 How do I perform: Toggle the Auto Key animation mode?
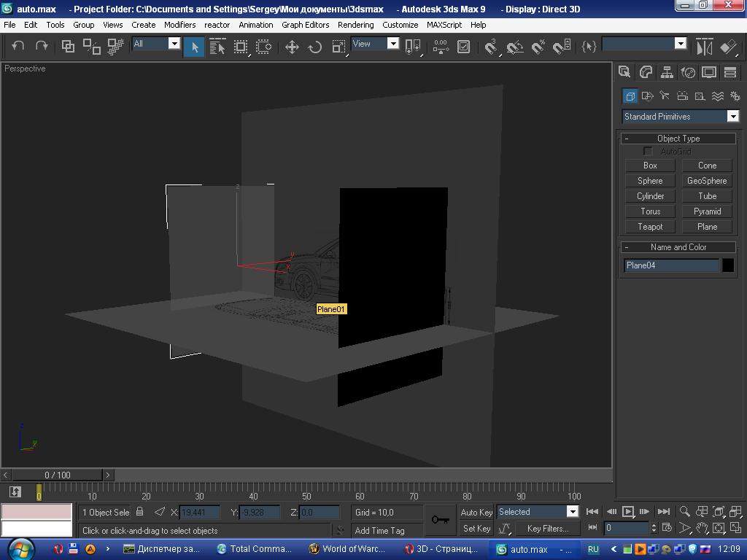[x=476, y=512]
